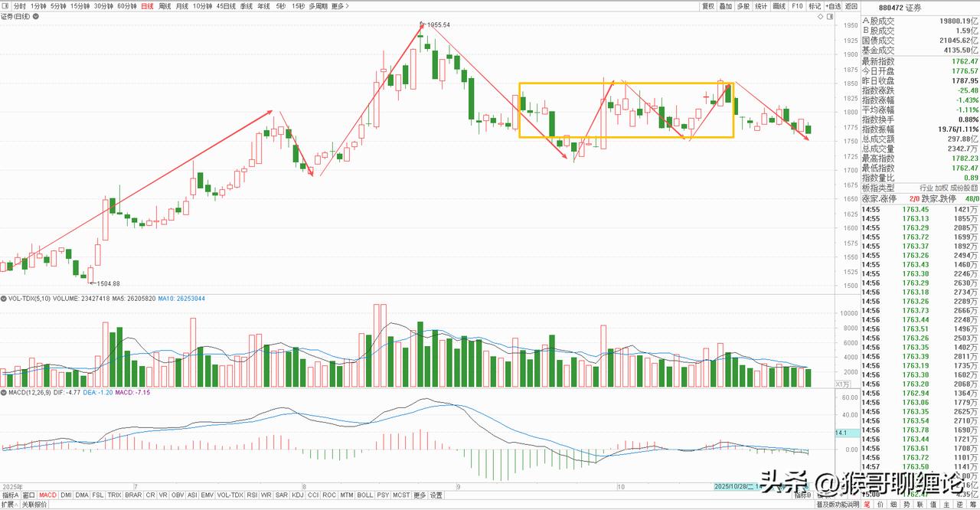Screen dimensions: 980x510
Task: Click the 1504.88 low price label
Action: pos(107,283)
